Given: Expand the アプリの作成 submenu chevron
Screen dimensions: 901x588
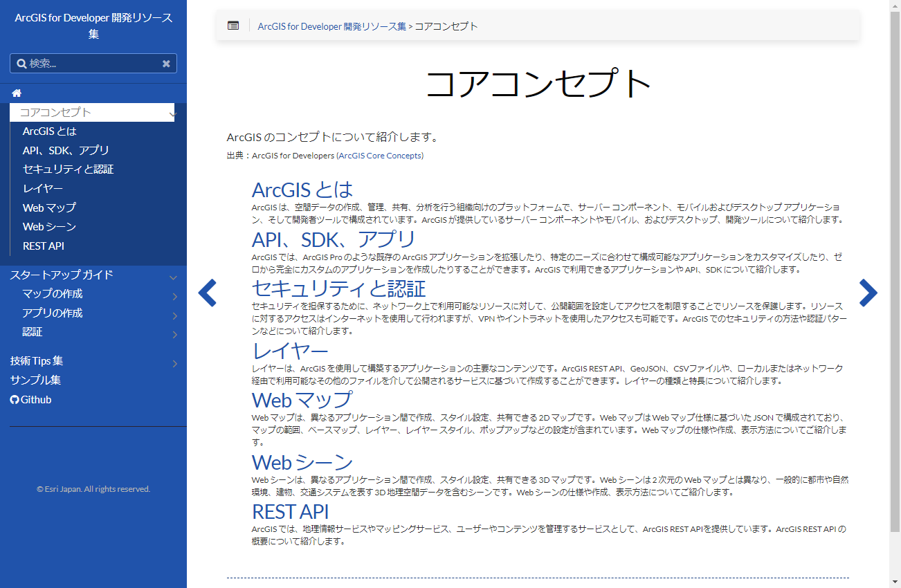Looking at the screenshot, I should tap(174, 316).
